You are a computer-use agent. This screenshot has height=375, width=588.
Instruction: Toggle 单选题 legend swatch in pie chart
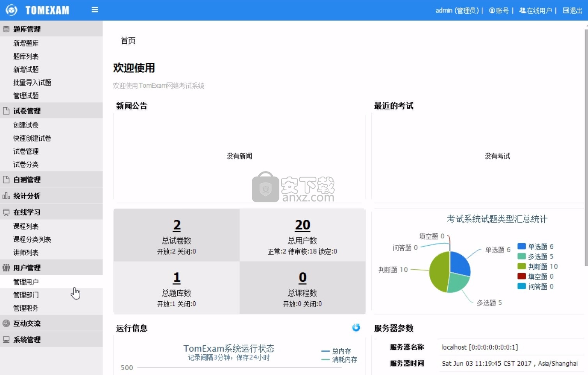522,246
